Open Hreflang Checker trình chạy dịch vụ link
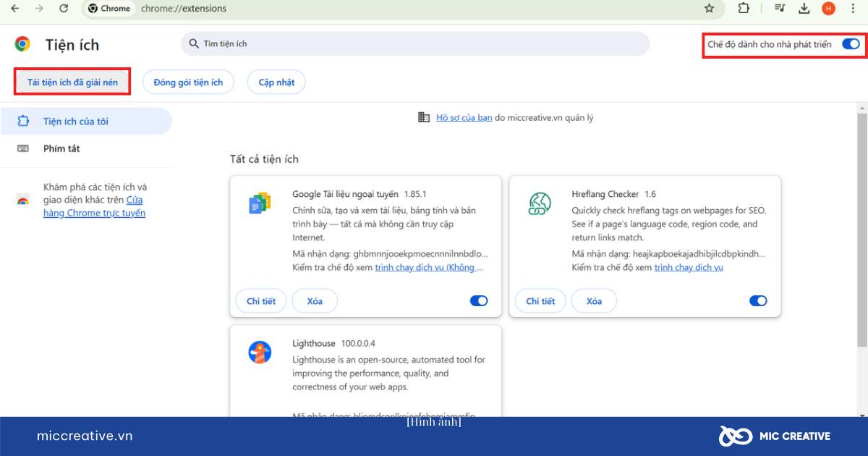 pyautogui.click(x=689, y=268)
